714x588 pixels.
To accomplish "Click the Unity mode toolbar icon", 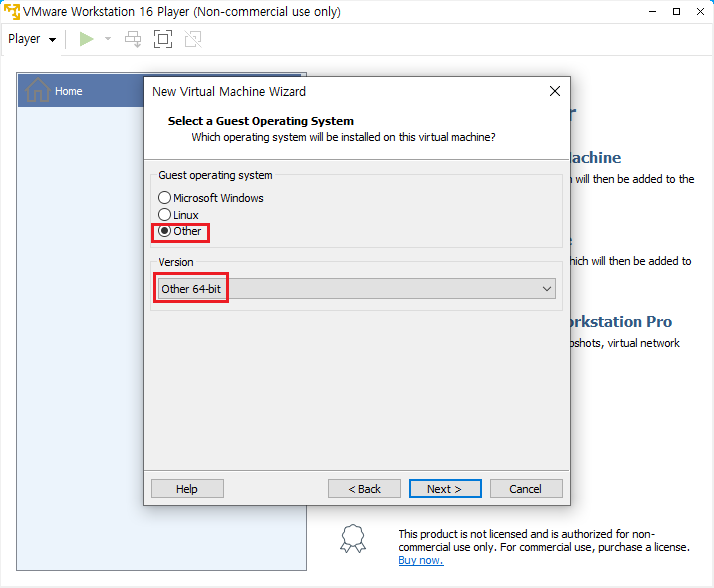I will click(193, 39).
